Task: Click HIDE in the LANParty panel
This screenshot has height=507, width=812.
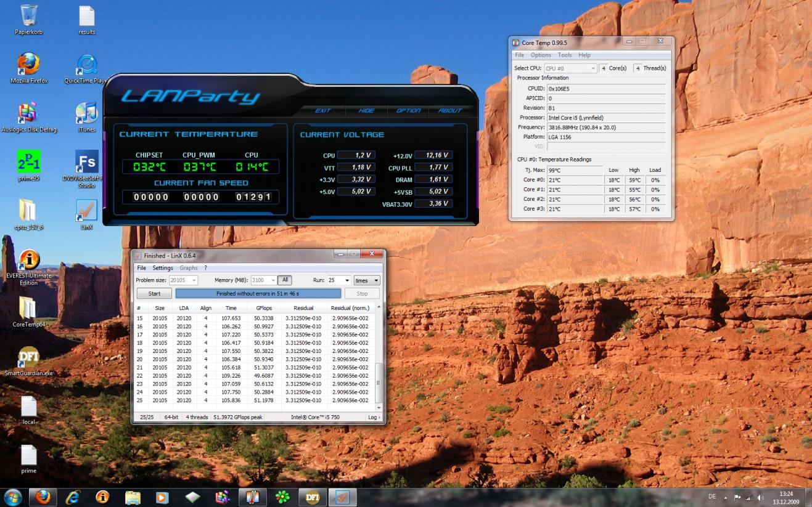Action: (366, 111)
